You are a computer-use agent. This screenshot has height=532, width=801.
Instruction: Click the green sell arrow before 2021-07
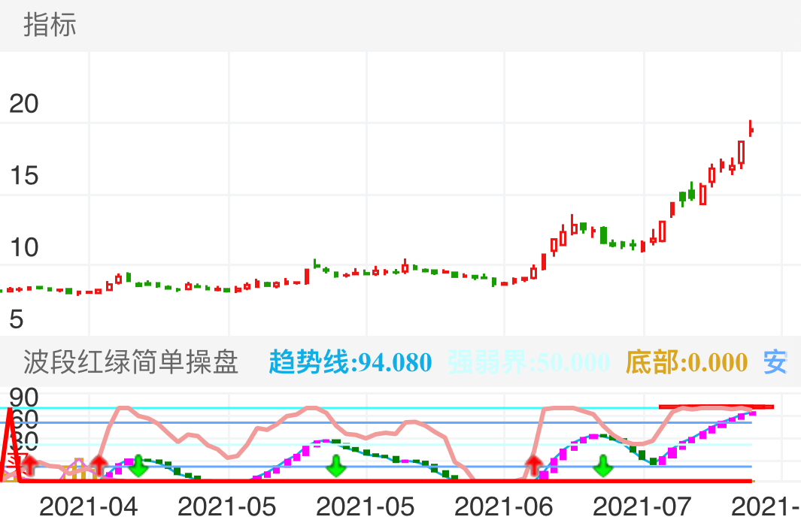[602, 467]
